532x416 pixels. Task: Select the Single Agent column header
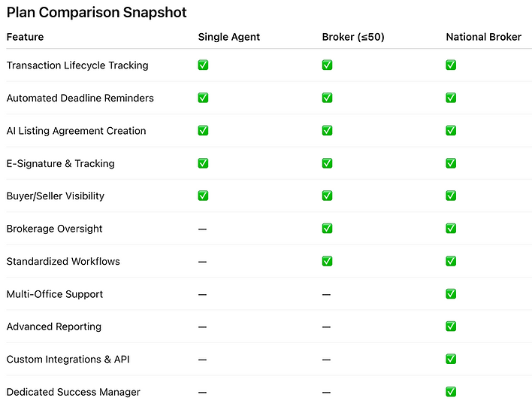229,37
